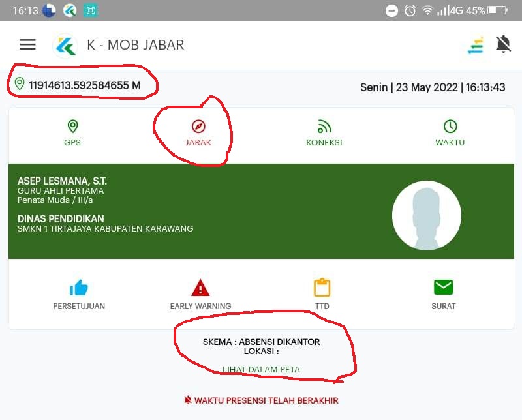The image size is (522, 420).
Task: Open PERSETUJUAN thumbs-up icon
Action: pos(79,288)
